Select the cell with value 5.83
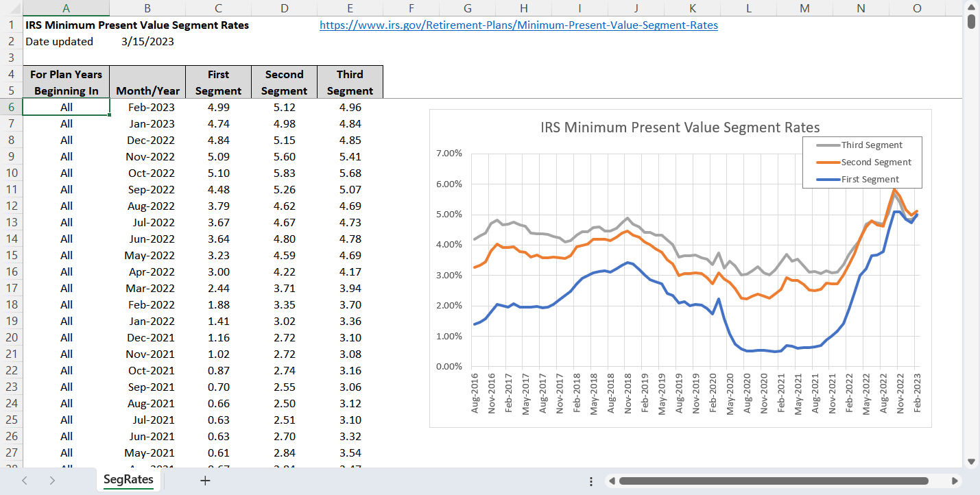 [284, 173]
